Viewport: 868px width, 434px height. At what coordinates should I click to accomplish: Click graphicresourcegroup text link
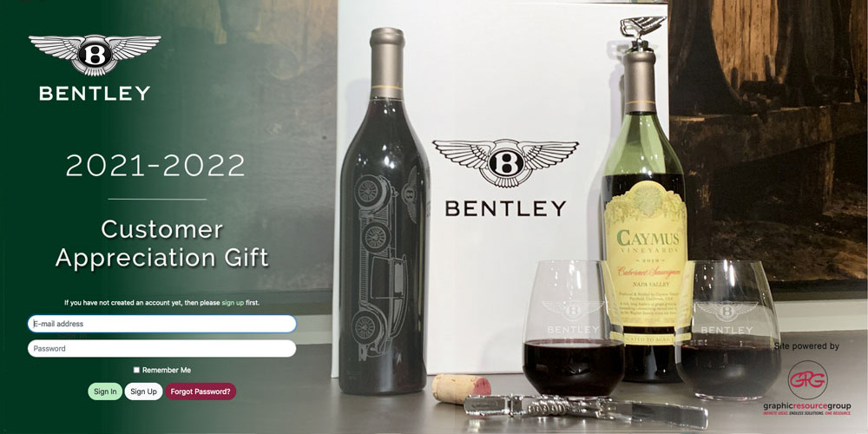[x=807, y=406]
